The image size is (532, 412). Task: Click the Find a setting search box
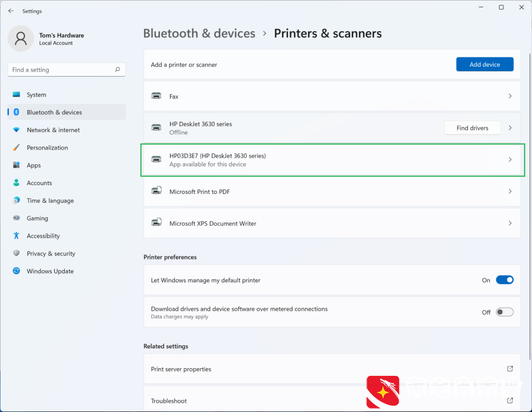click(66, 70)
